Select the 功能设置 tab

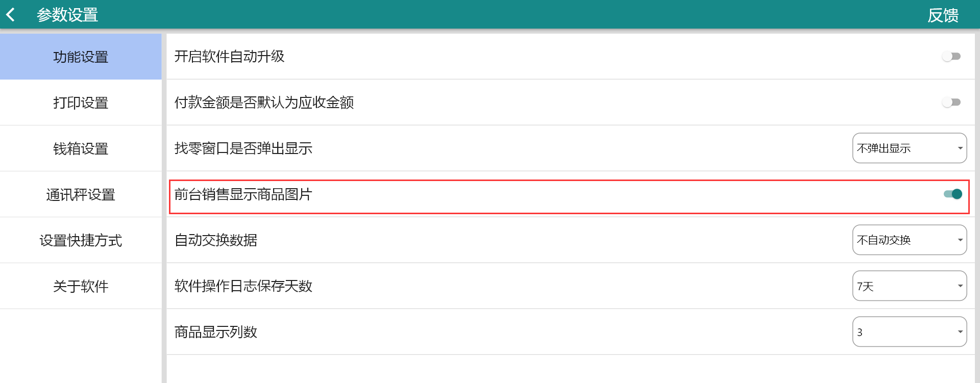tap(81, 57)
